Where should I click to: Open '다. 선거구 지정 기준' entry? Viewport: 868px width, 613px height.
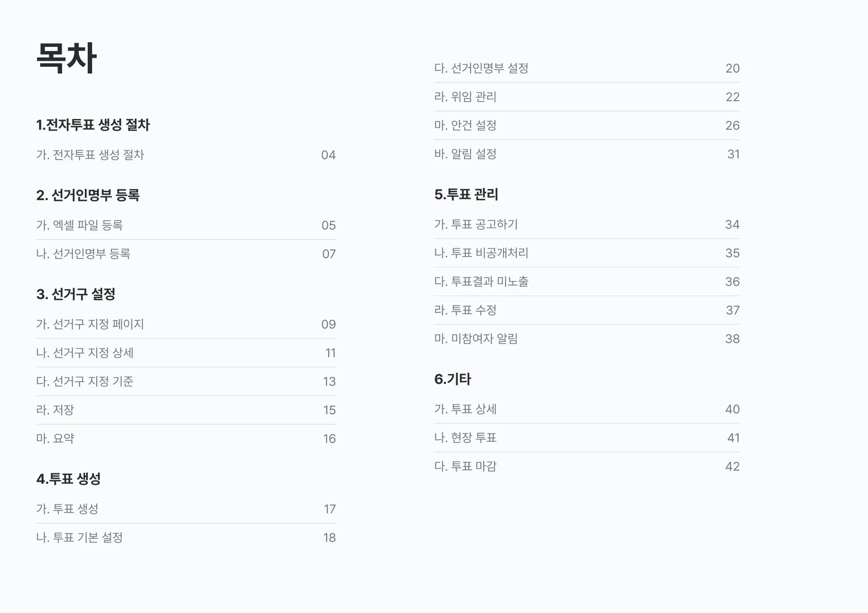click(x=85, y=382)
